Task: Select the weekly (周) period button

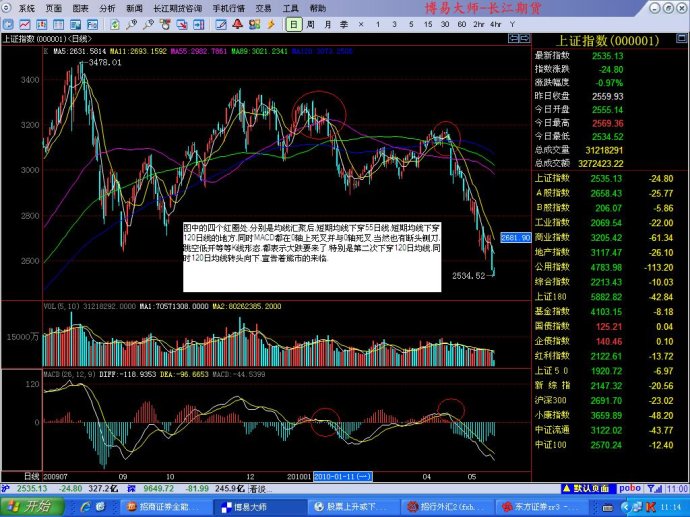Action: tap(310, 24)
